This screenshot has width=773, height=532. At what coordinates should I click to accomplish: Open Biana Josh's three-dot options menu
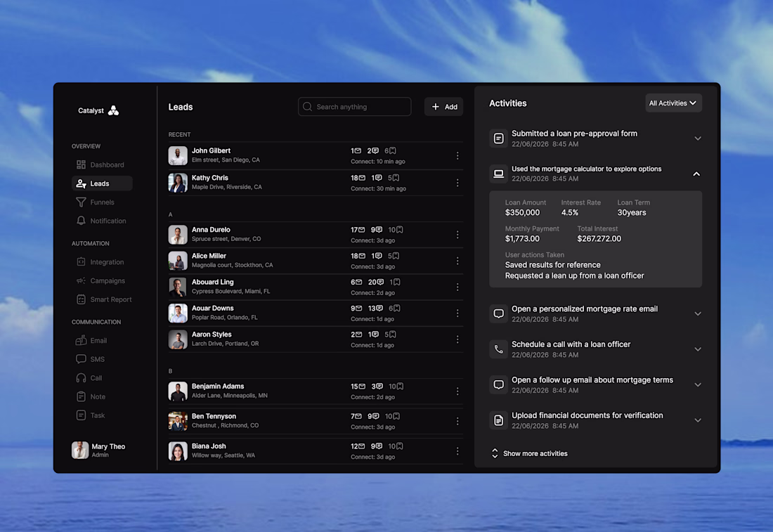(x=457, y=451)
